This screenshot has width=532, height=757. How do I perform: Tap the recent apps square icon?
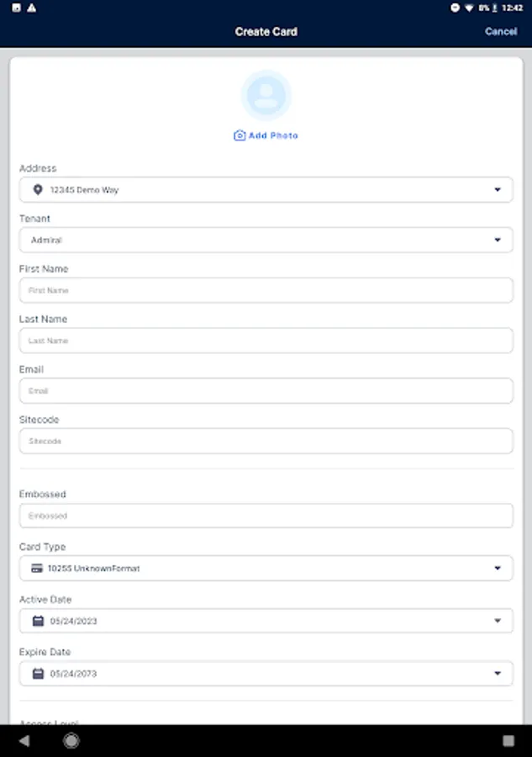(x=508, y=741)
